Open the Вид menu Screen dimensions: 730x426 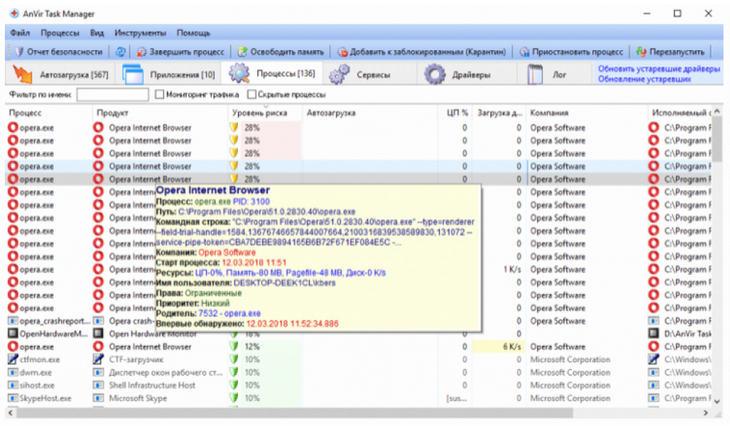97,33
